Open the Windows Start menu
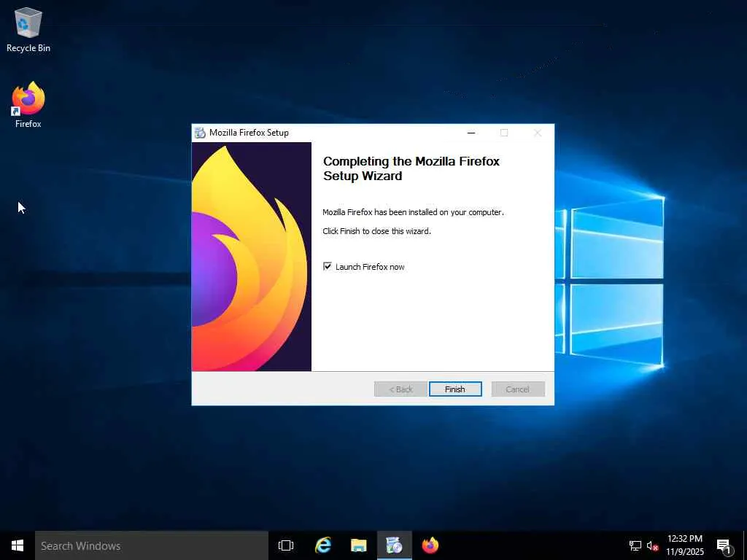747x560 pixels. coord(18,545)
